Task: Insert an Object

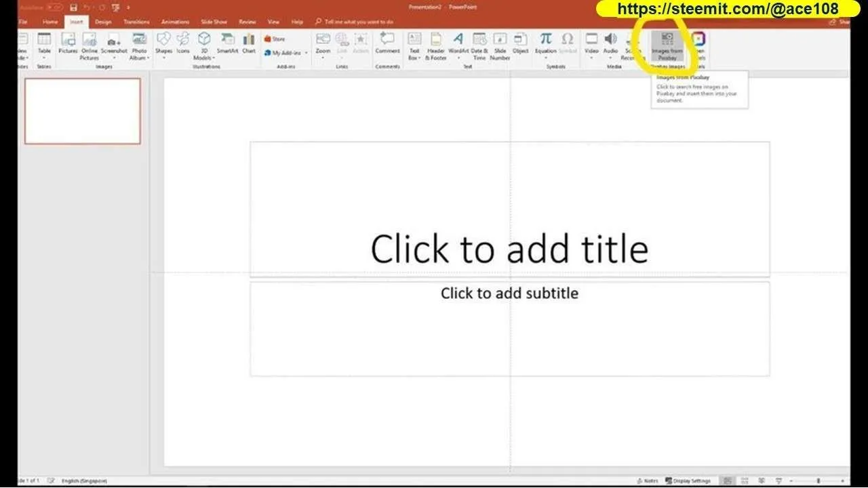Action: tap(520, 43)
